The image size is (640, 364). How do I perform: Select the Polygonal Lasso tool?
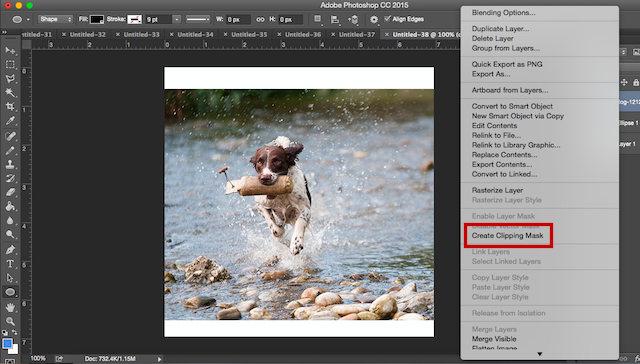pyautogui.click(x=10, y=78)
